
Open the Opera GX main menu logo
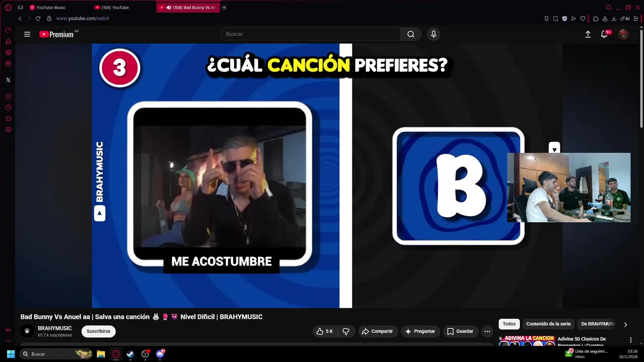(8, 8)
